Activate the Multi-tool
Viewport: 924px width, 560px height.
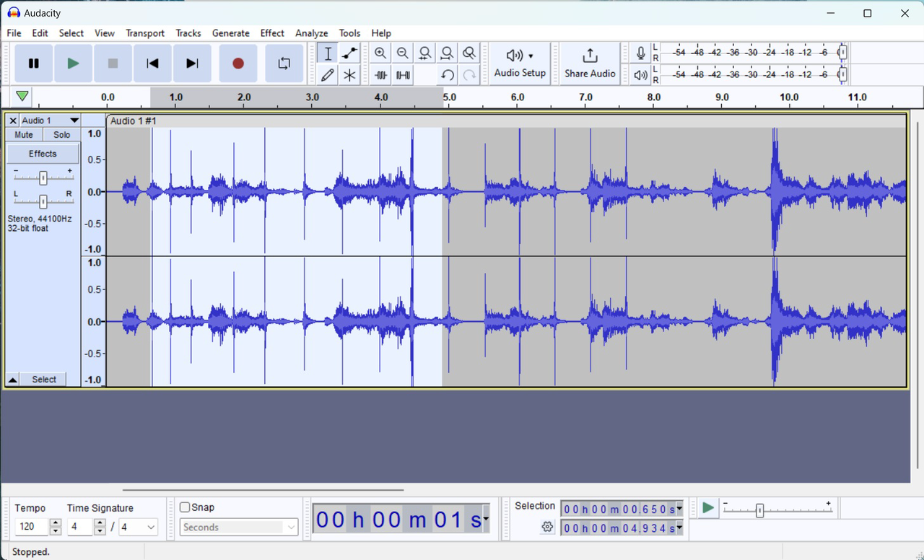pos(349,75)
